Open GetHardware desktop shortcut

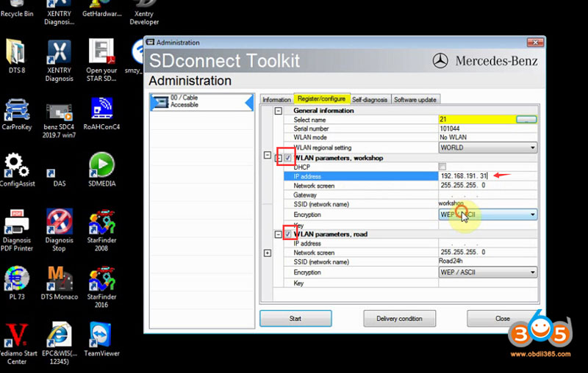tap(101, 9)
